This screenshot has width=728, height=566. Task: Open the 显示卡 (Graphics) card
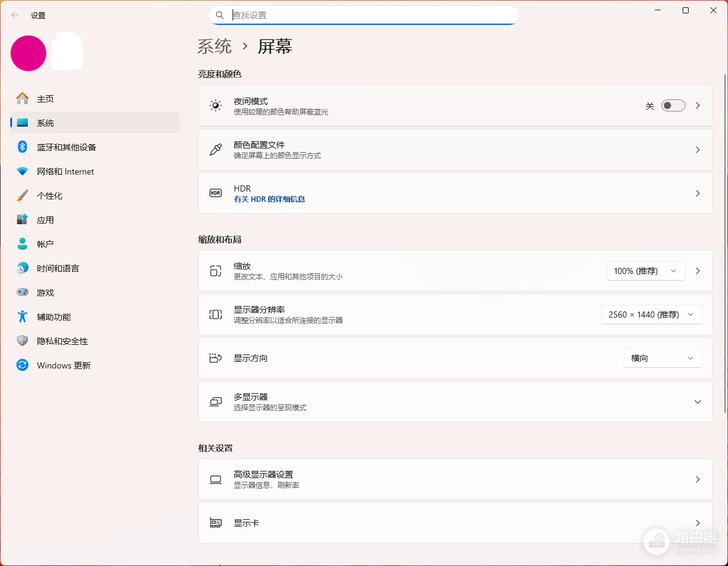click(455, 523)
